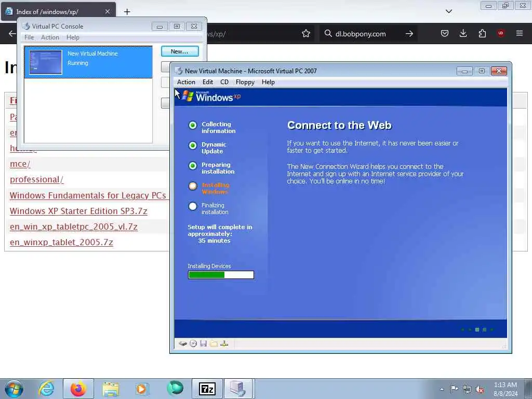Screen dimensions: 532x399
Task: Open the Action menu in Virtual PC Console
Action: point(50,37)
